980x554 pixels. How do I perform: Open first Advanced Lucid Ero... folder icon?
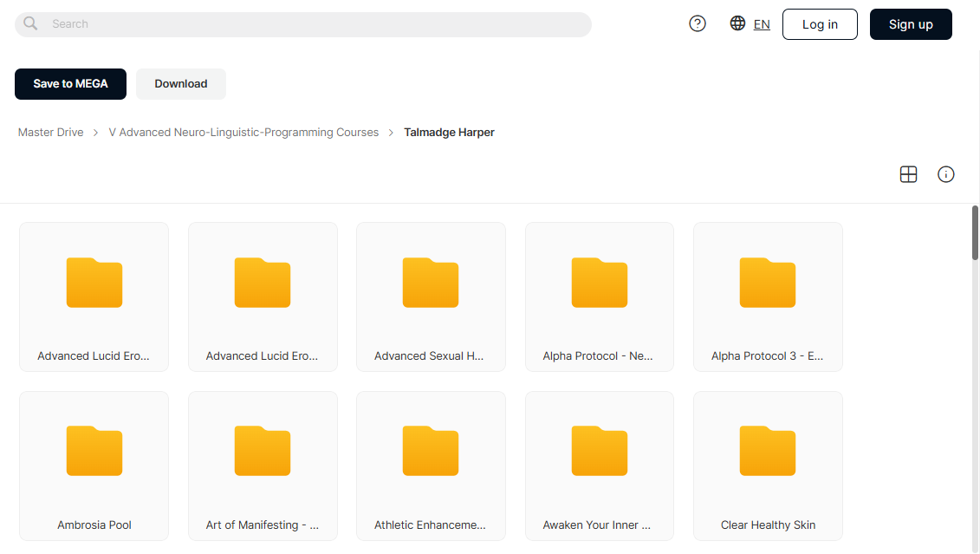[94, 283]
